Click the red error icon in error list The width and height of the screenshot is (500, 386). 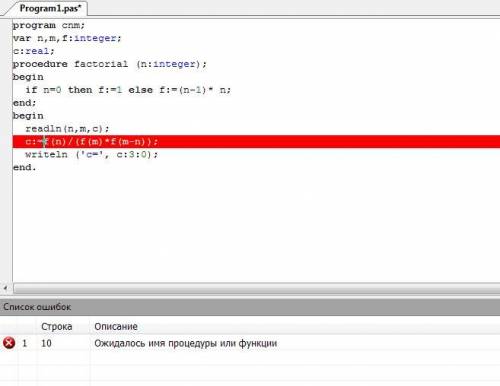[9, 343]
